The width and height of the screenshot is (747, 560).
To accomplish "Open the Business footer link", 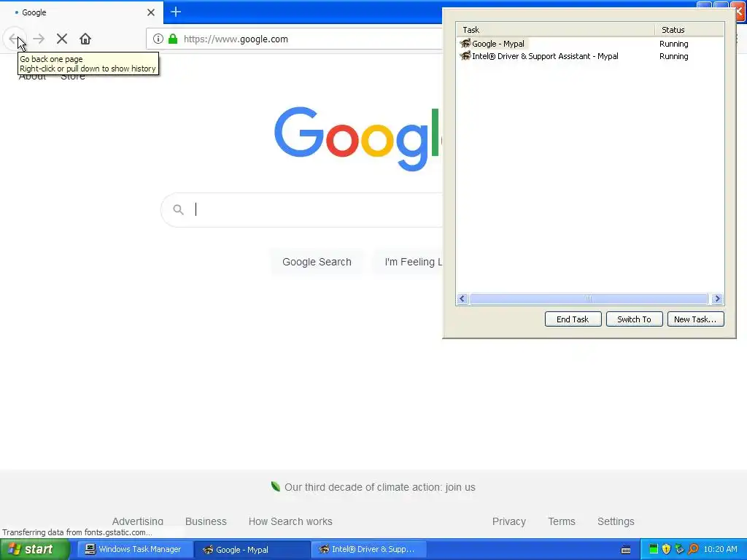I will tap(206, 521).
